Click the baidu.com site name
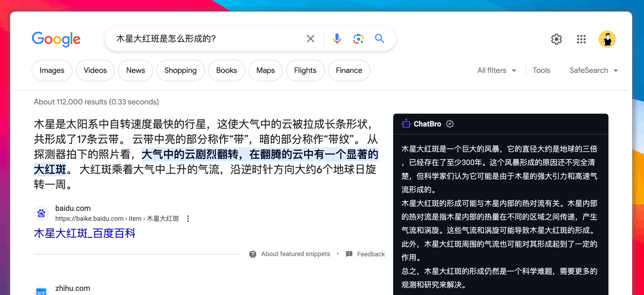The image size is (644, 295). pyautogui.click(x=73, y=208)
